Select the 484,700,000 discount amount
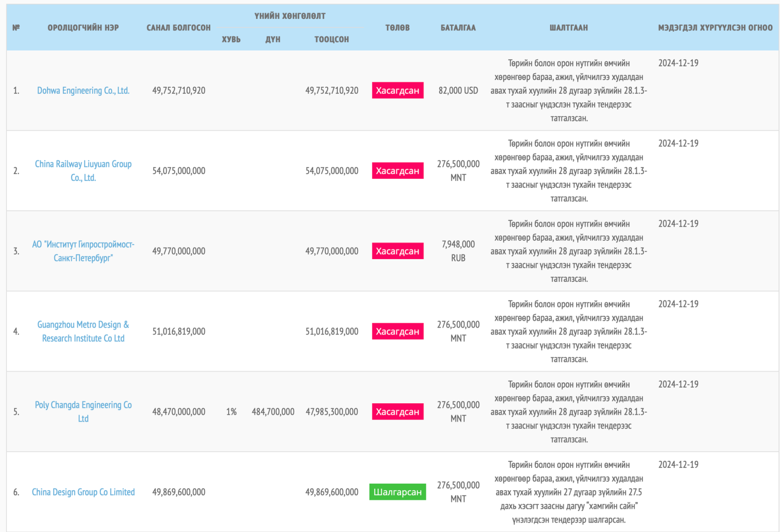 [x=273, y=412]
